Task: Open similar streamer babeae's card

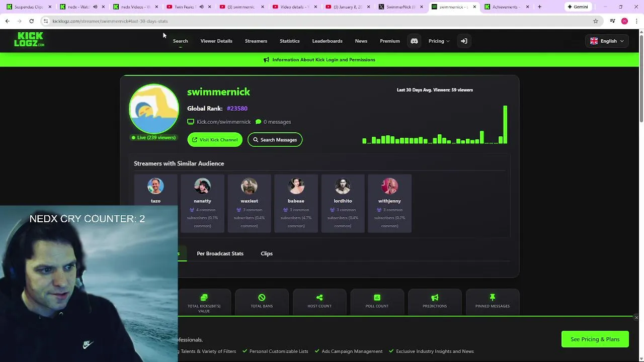Action: (296, 203)
